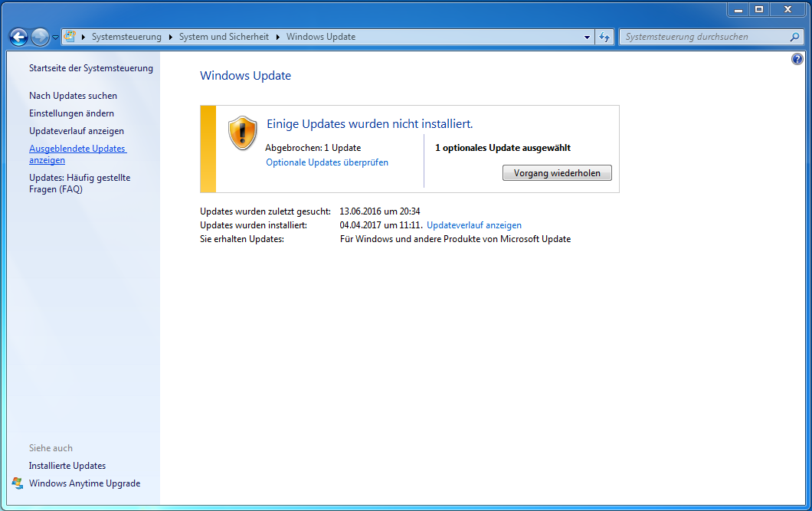Expand the arrow after System und Sicherheit
The width and height of the screenshot is (812, 511).
pos(277,37)
